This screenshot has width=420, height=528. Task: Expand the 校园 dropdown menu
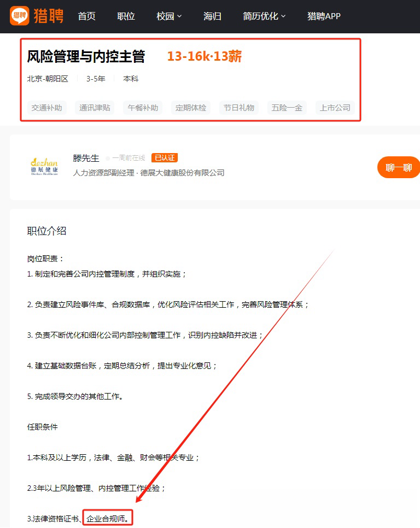coord(169,16)
